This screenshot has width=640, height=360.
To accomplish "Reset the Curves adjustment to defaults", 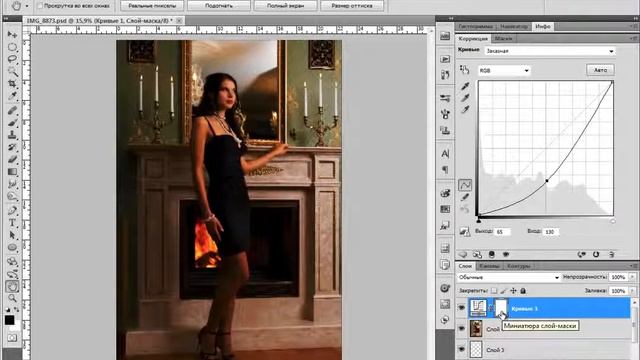I will (x=596, y=254).
